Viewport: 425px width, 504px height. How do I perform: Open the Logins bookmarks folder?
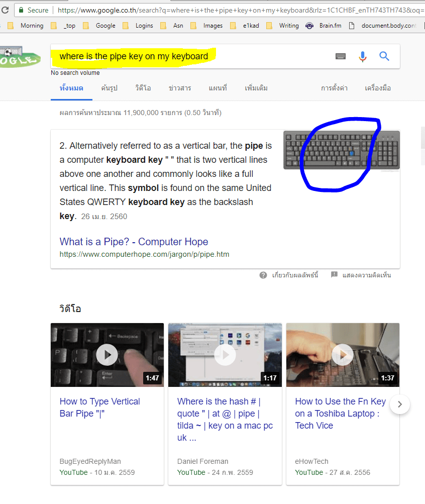[x=138, y=26]
